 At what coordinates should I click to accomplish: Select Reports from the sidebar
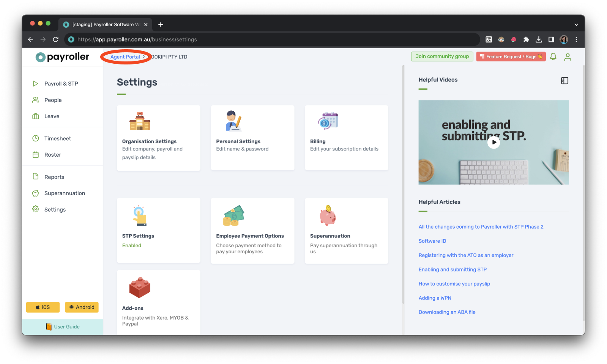pos(54,177)
